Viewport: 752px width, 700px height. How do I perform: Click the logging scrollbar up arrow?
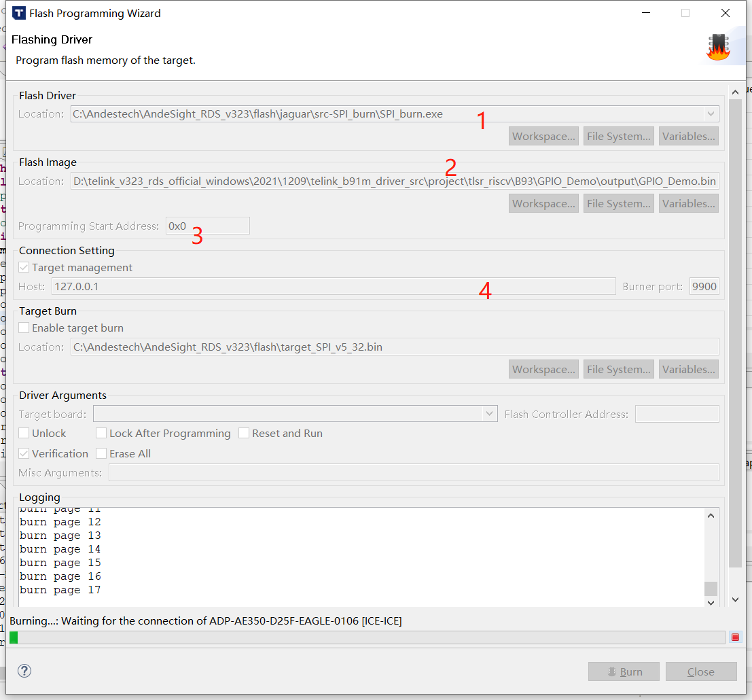tap(711, 516)
